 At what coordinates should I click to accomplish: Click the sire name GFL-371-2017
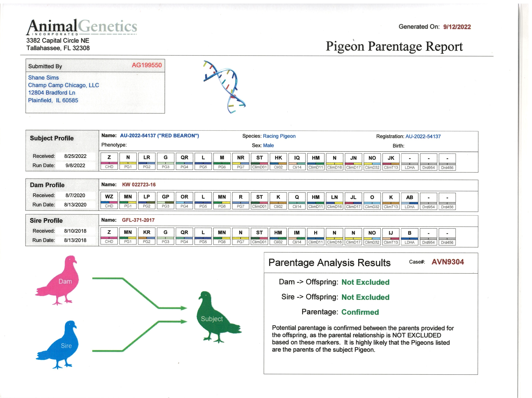tap(138, 220)
